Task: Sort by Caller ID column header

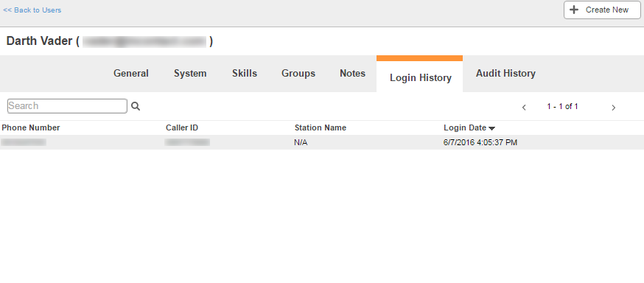Action: [x=182, y=127]
